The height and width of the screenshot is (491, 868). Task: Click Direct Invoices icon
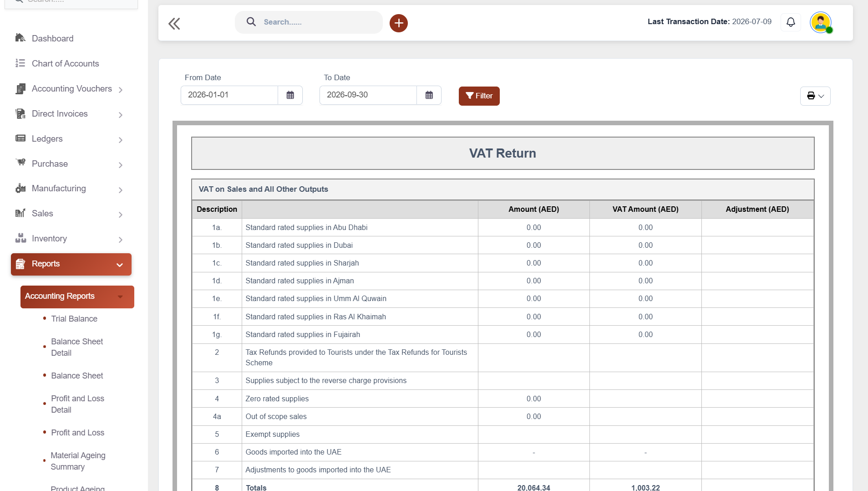(20, 114)
